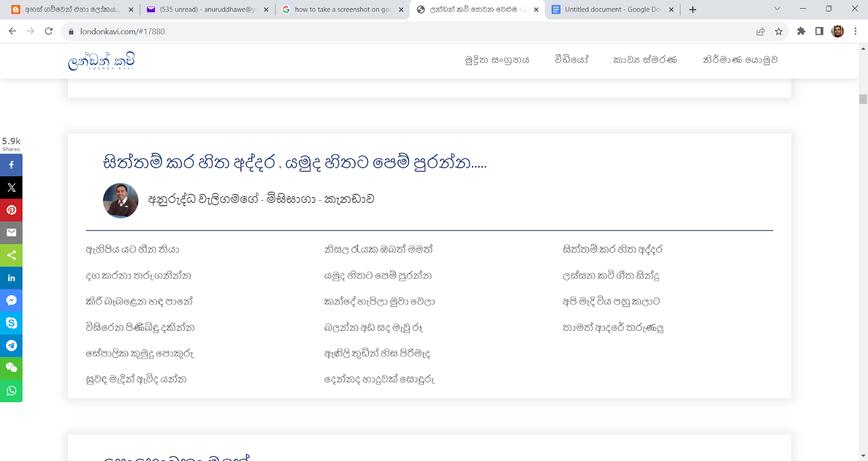Open the tab search dropdown arrow
Screen dimensions: 868x461
click(777, 9)
